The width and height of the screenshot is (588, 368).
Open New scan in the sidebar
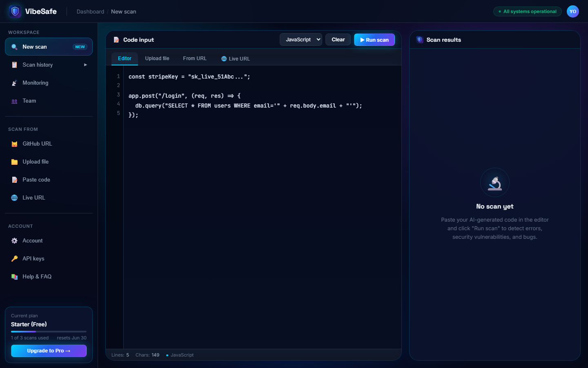(x=49, y=47)
